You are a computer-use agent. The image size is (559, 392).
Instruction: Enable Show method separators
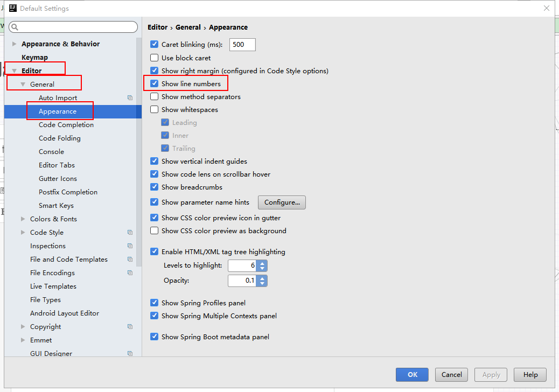coord(155,96)
